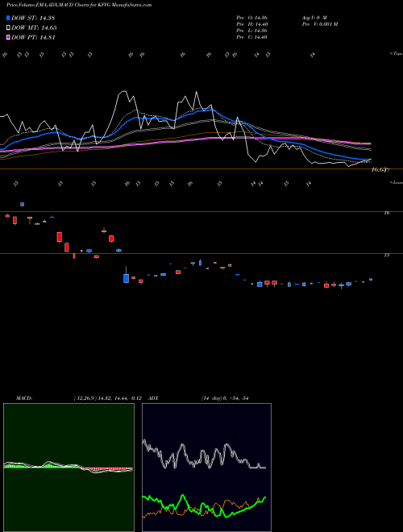Viewport: 403px width, 532px height.
Task: Click the 'Pre L: 14.36' value
Action: [x=252, y=31]
